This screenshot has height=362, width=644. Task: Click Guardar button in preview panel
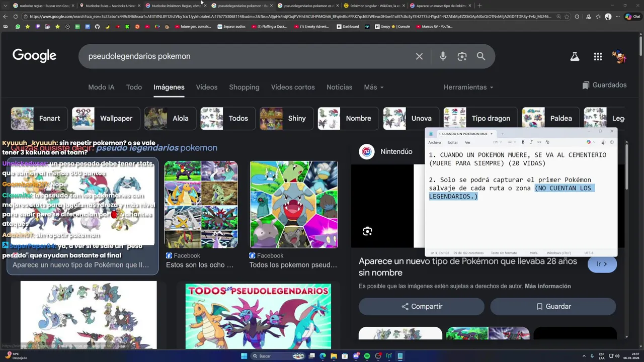pyautogui.click(x=553, y=306)
